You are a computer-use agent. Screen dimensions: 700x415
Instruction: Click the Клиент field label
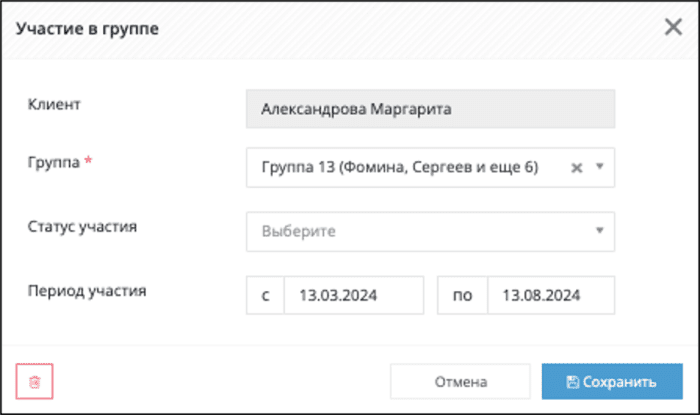pyautogui.click(x=54, y=104)
